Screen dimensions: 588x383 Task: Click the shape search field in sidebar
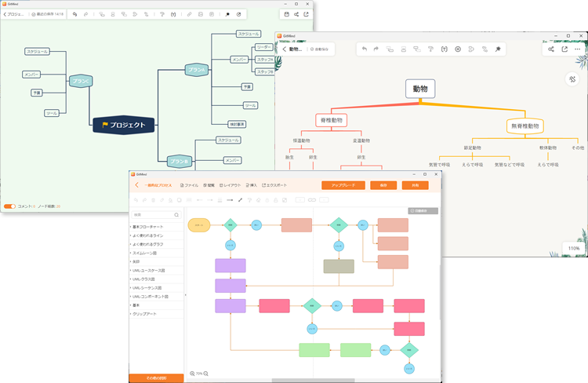pyautogui.click(x=156, y=214)
